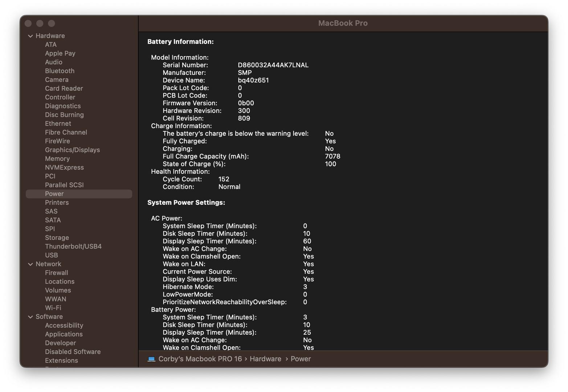The width and height of the screenshot is (568, 392).
Task: Select Ethernet in the sidebar
Action: 58,124
